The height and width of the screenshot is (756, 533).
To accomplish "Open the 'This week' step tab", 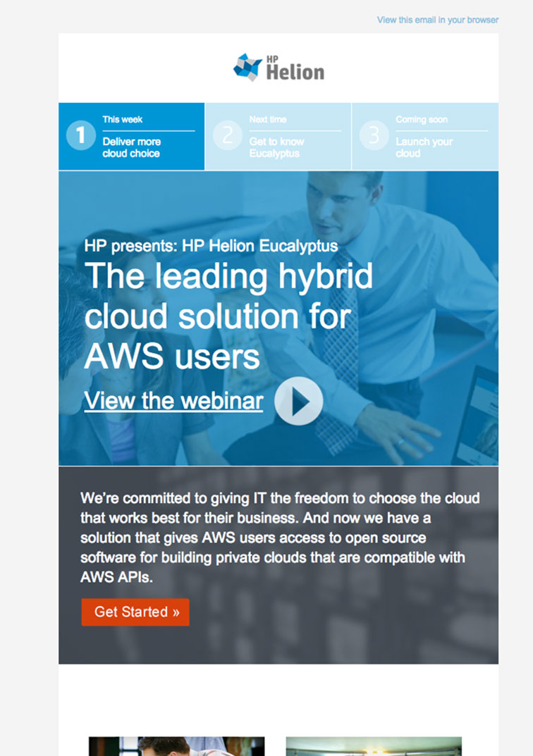I will [x=132, y=137].
